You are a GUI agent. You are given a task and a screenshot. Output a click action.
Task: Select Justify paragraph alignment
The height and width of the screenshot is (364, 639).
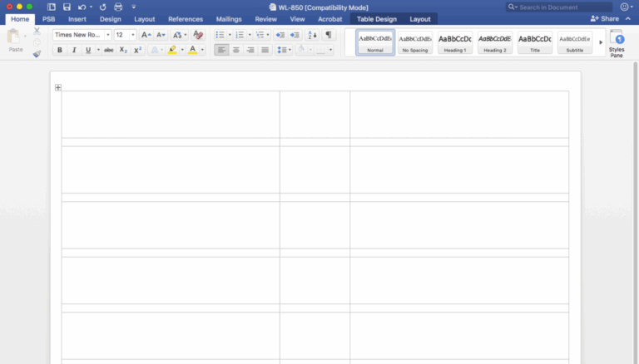coord(265,50)
